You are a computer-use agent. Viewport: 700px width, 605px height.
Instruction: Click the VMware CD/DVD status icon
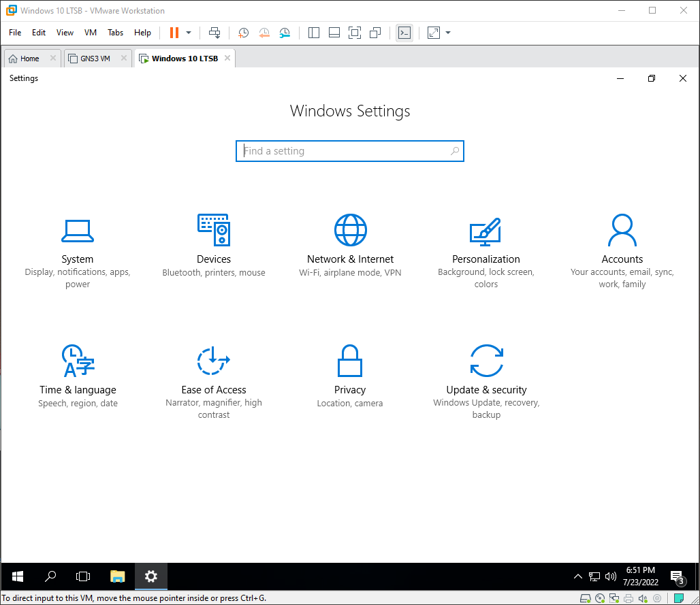pos(600,598)
